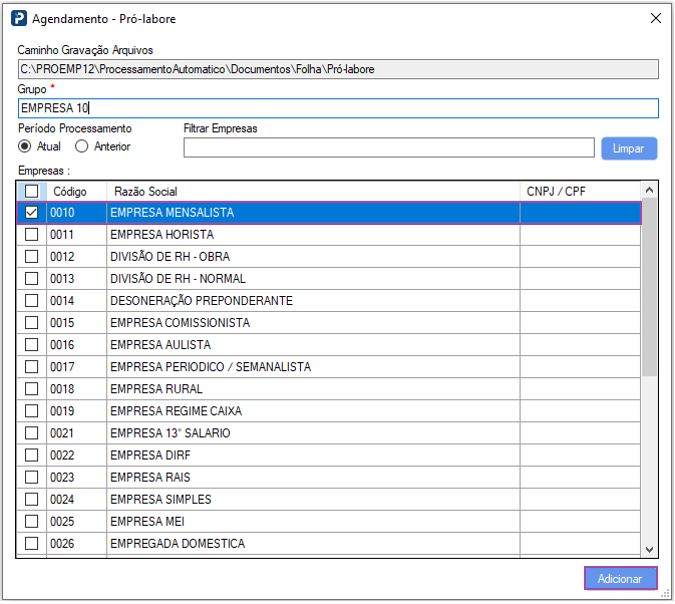Click the Grupo input field

point(338,108)
